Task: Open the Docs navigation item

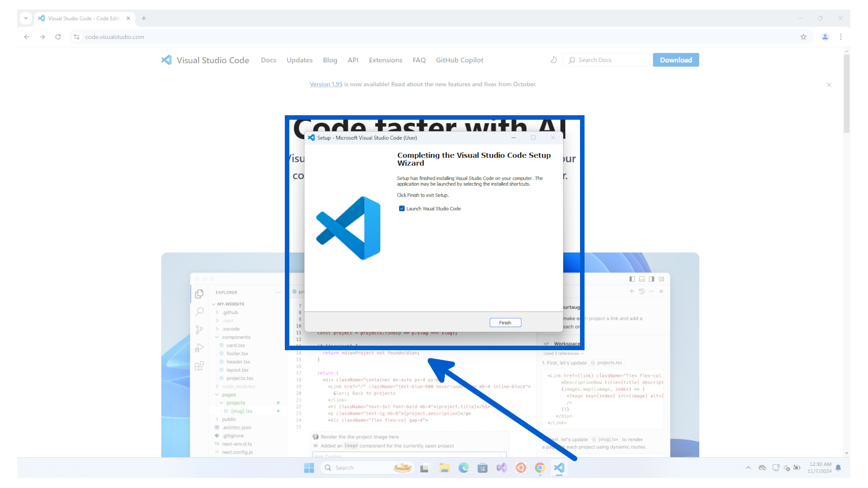Action: click(x=269, y=60)
